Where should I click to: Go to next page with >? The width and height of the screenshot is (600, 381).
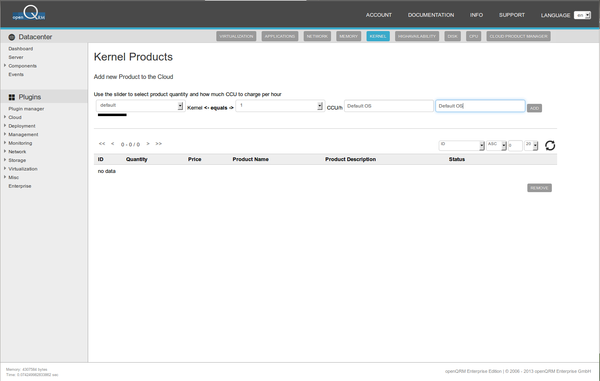coord(148,144)
